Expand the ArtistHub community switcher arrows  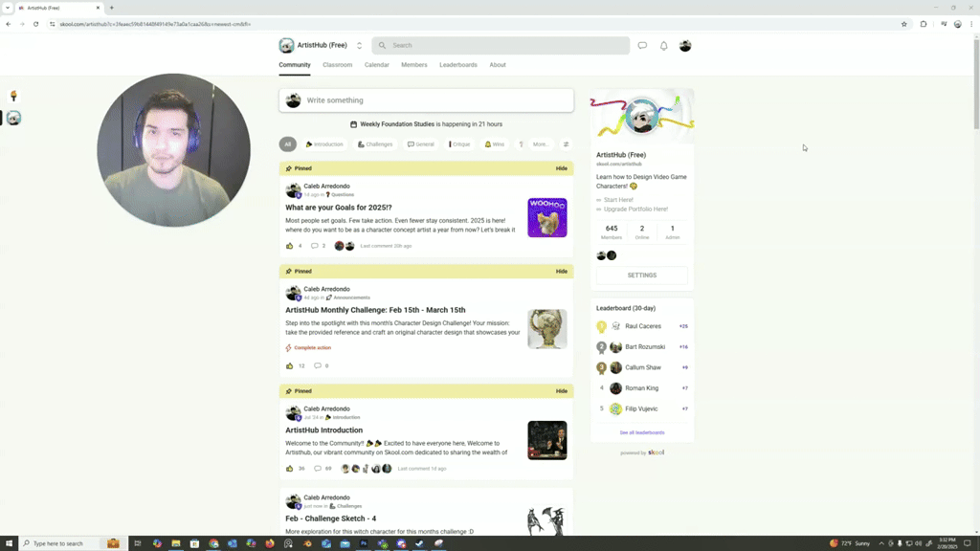[x=360, y=46]
